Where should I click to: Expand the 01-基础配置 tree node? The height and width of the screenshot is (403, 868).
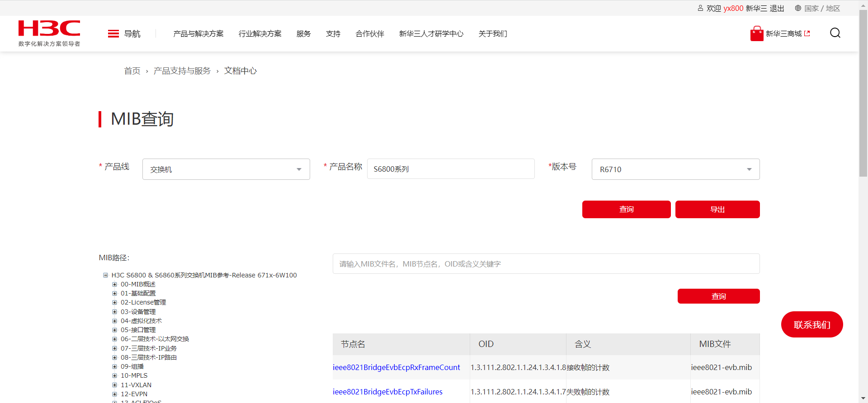114,294
